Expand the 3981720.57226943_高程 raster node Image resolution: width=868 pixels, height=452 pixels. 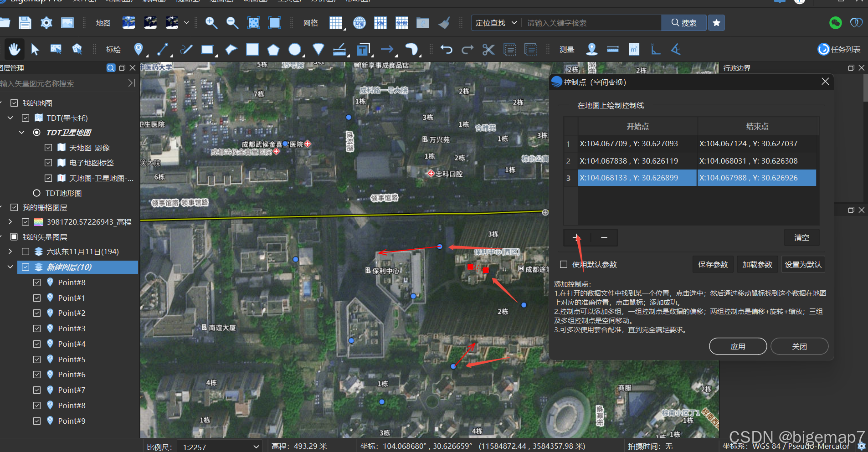coord(10,222)
